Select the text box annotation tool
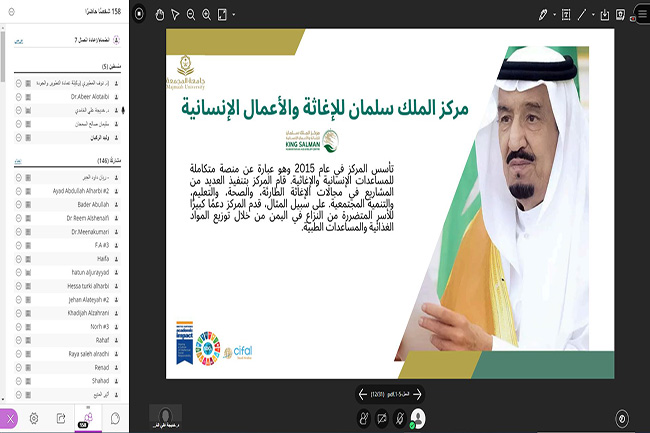650x433 pixels. pos(566,15)
